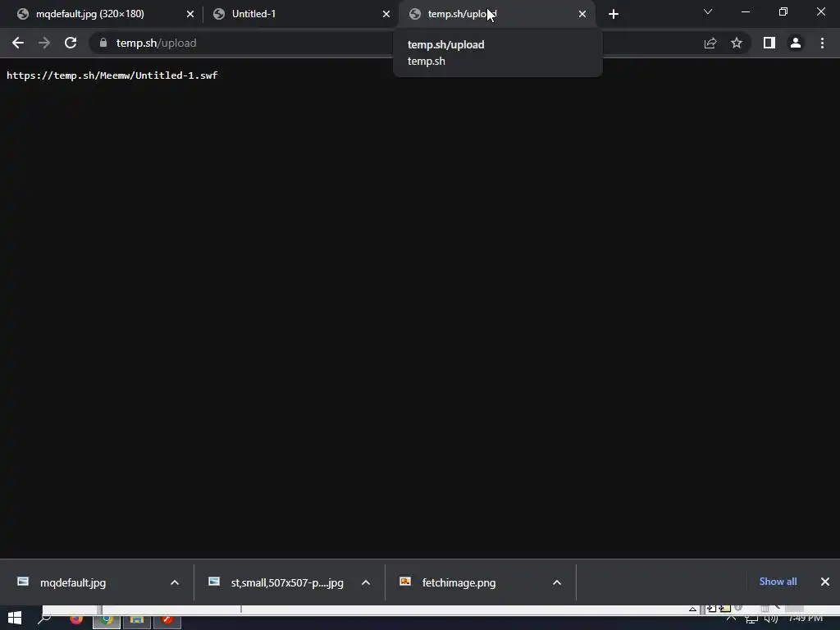840x630 pixels.
Task: Open Windows taskbar search
Action: coord(44,619)
